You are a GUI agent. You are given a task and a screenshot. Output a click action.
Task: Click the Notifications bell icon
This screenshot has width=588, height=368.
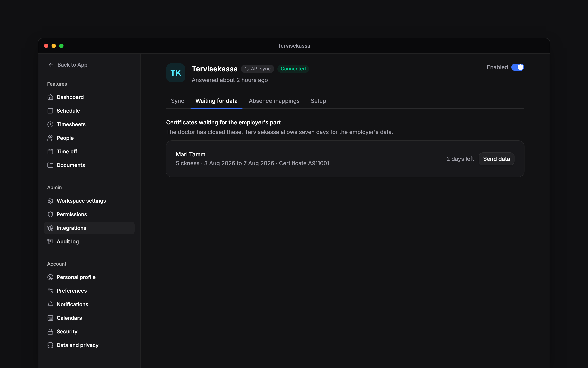50,304
